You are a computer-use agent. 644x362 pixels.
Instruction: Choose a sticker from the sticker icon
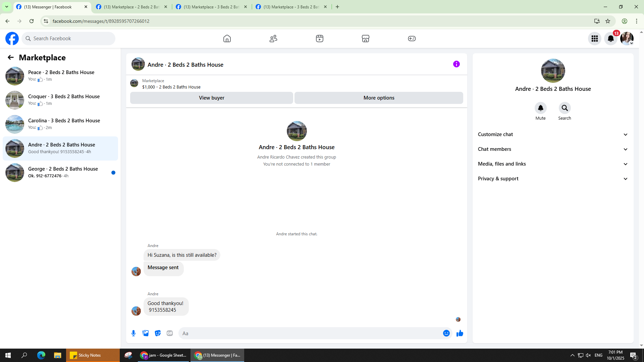[x=158, y=333]
